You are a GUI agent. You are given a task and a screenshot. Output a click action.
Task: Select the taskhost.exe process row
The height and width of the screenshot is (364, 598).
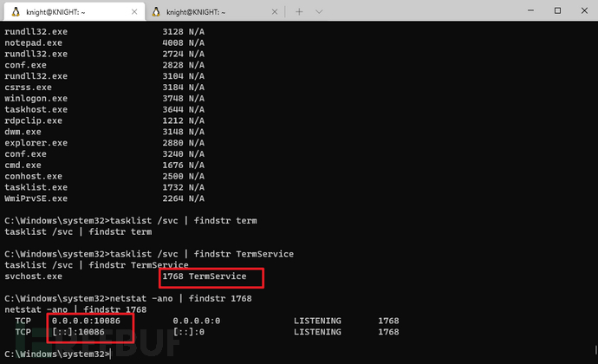(105, 109)
